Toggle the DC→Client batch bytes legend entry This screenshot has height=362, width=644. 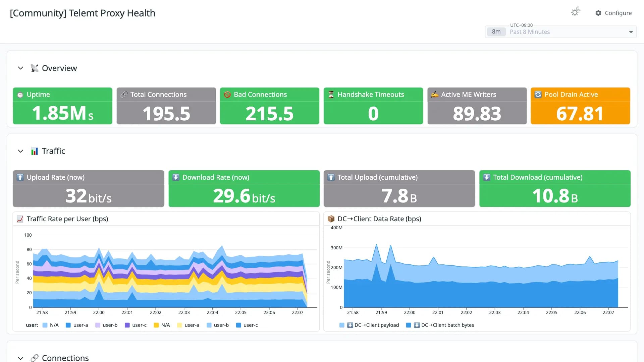(440, 325)
